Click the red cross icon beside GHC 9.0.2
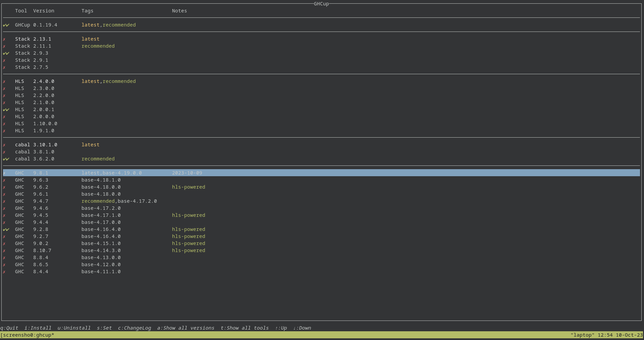This screenshot has height=340, width=644. click(4, 244)
